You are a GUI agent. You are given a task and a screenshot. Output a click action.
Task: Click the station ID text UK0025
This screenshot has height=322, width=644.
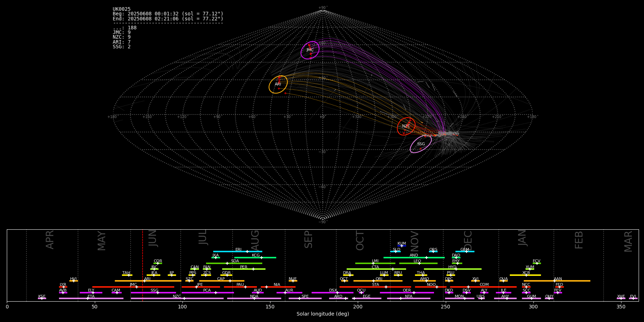122,9
